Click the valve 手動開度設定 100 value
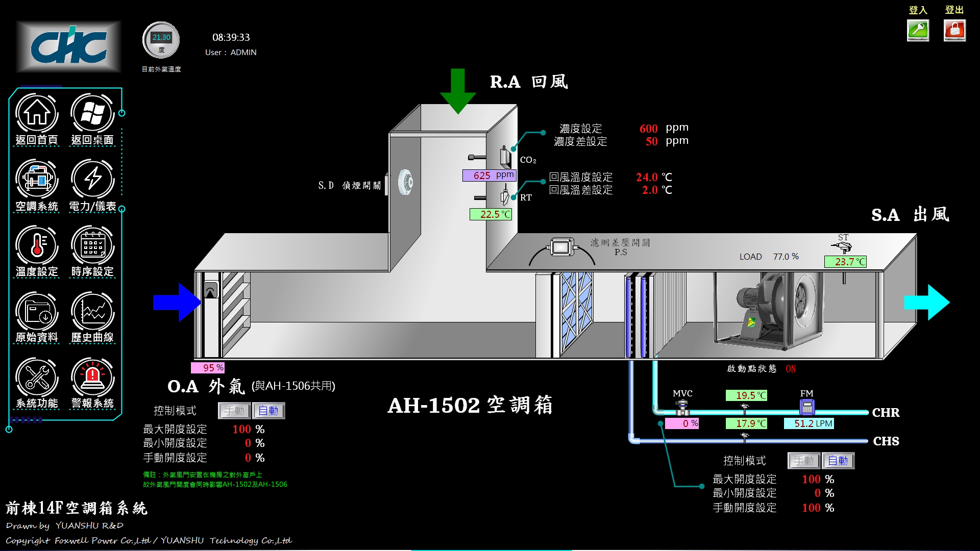Viewport: 980px width, 551px height. point(811,508)
